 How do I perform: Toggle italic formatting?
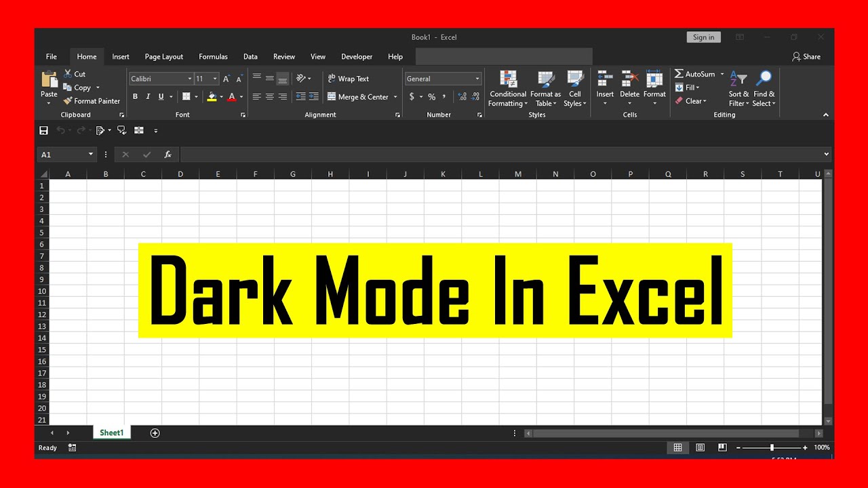click(148, 97)
